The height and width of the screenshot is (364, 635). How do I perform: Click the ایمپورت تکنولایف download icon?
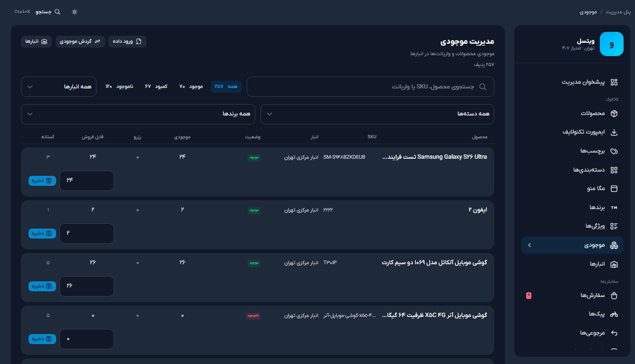[614, 132]
